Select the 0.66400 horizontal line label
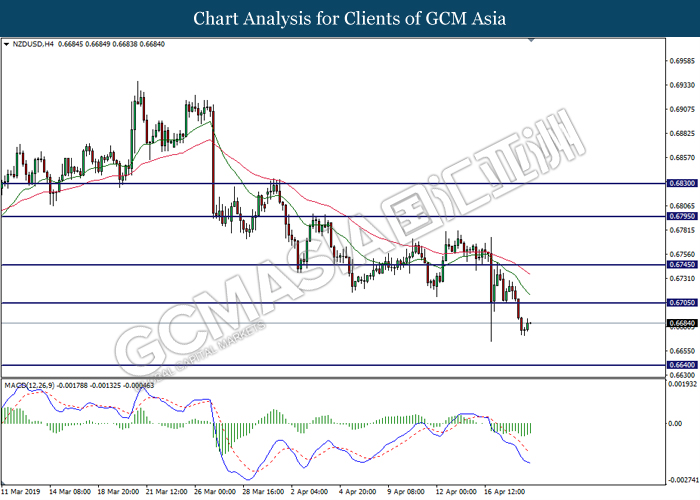The image size is (700, 500). (682, 365)
